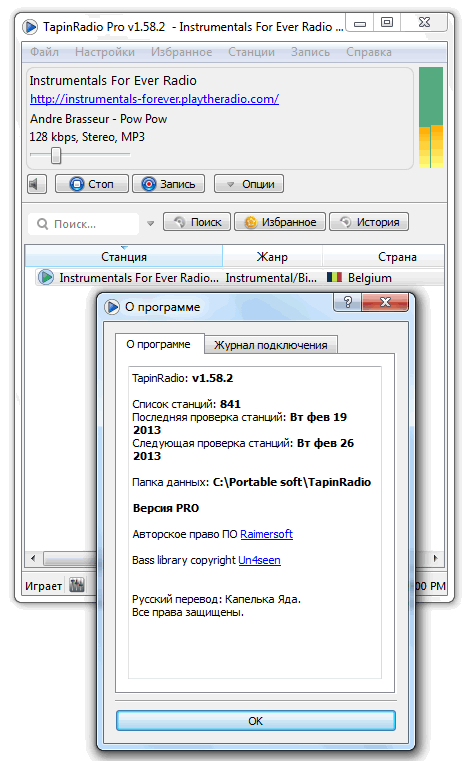
Task: Maximize the TapinRadio Pro window
Action: coord(387,22)
